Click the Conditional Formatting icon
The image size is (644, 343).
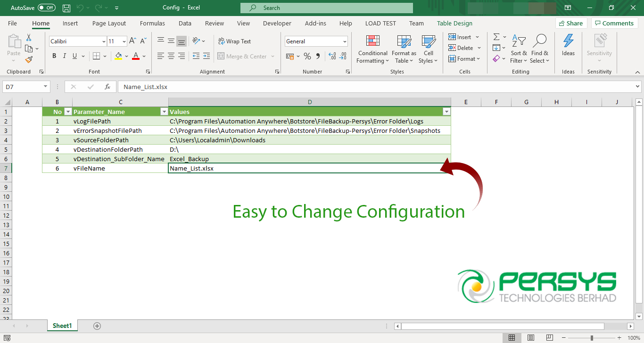[x=372, y=42]
